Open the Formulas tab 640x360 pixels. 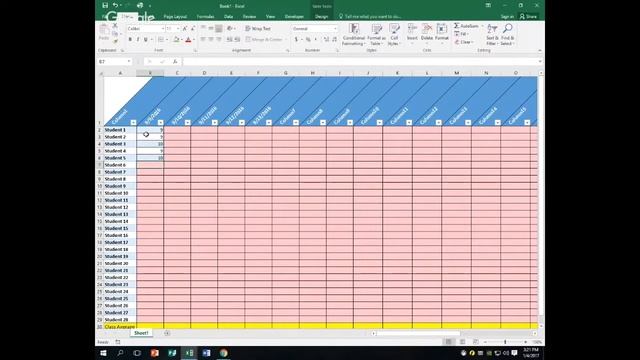pos(205,17)
